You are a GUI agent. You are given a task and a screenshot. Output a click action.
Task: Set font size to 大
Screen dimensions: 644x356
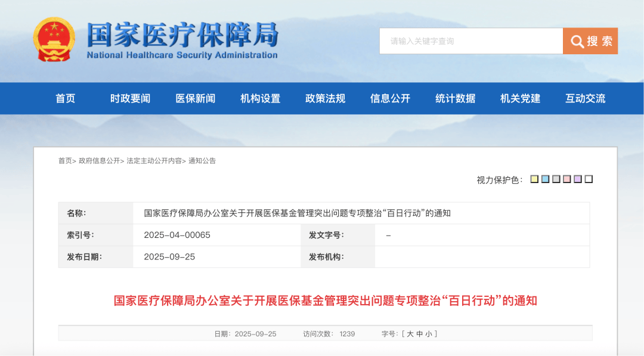point(410,334)
